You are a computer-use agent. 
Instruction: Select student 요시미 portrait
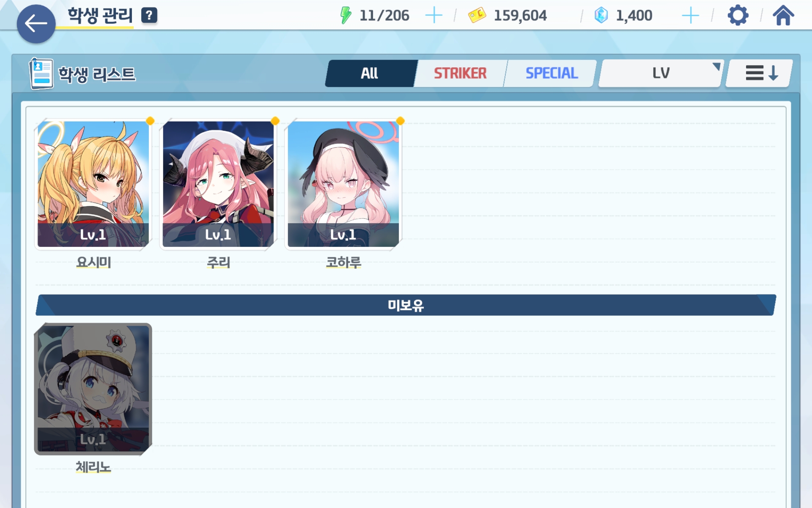click(x=93, y=184)
